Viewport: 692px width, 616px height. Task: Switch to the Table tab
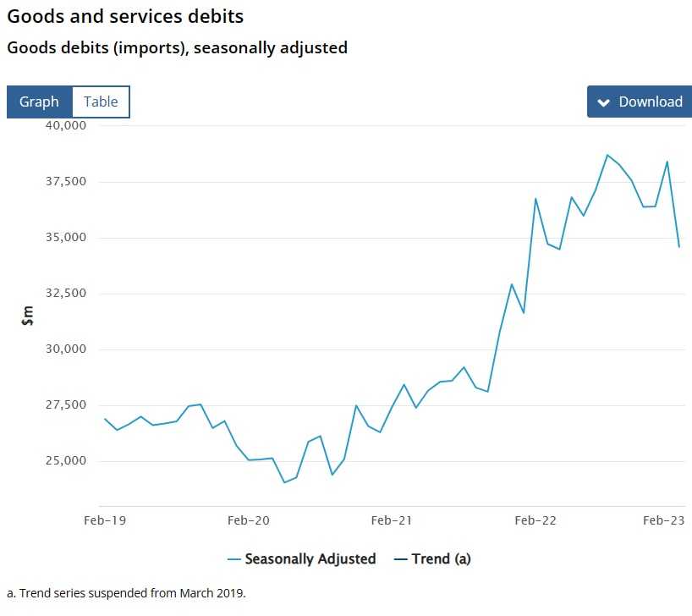click(101, 102)
